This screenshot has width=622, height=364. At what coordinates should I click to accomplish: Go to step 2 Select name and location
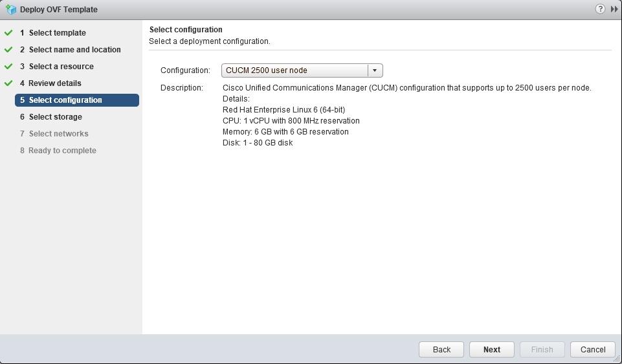coord(70,50)
